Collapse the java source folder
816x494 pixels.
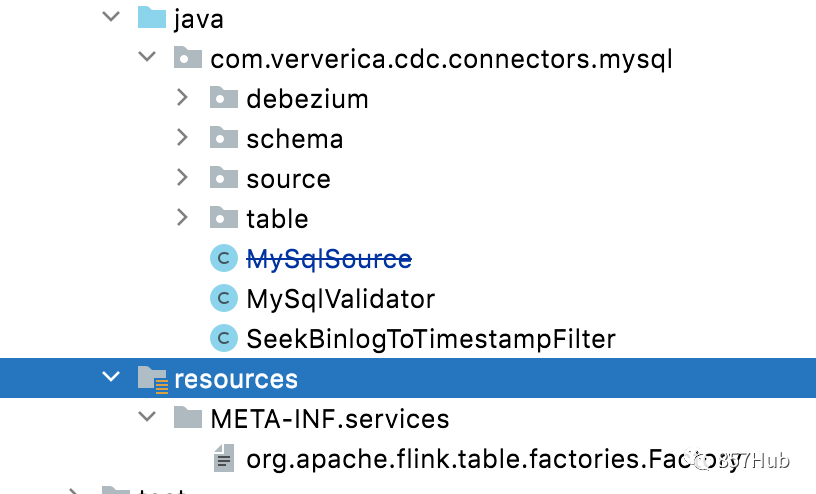[x=111, y=17]
